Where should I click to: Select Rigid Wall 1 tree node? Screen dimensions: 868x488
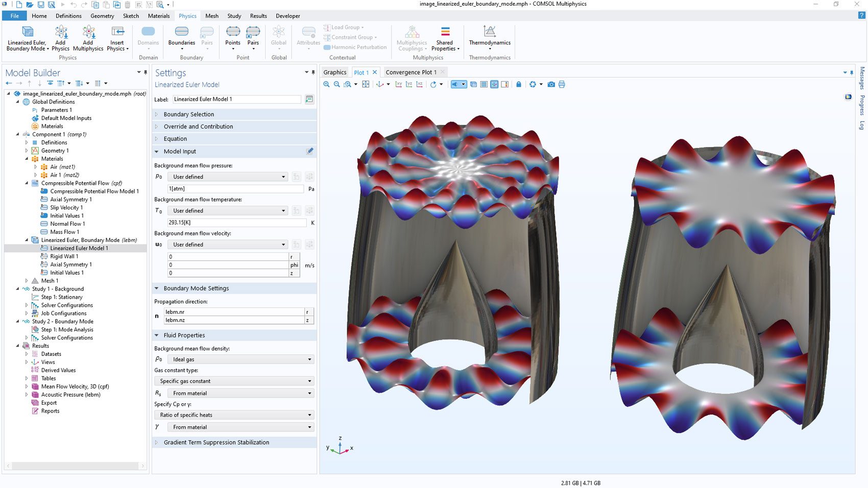(64, 256)
